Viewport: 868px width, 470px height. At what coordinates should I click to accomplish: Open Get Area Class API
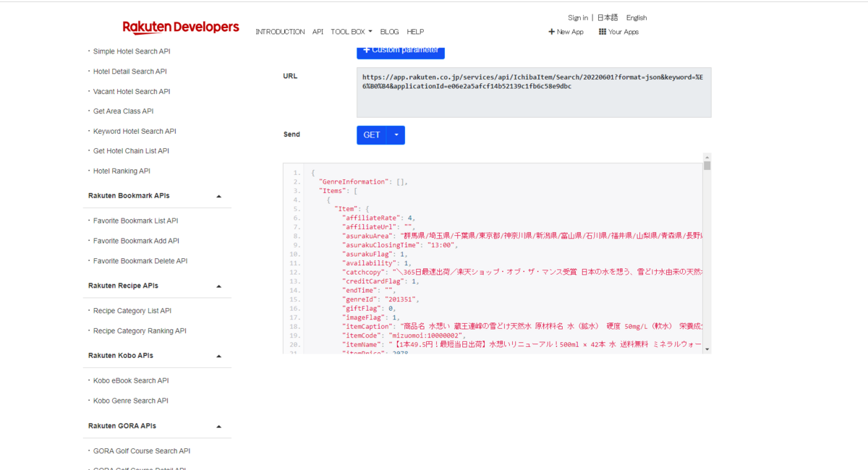(123, 111)
